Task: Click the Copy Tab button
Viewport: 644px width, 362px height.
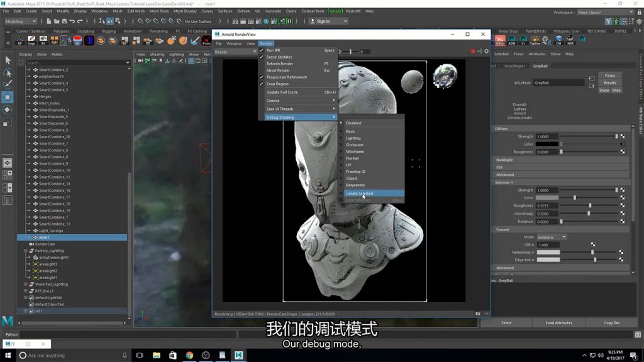Action: point(611,323)
